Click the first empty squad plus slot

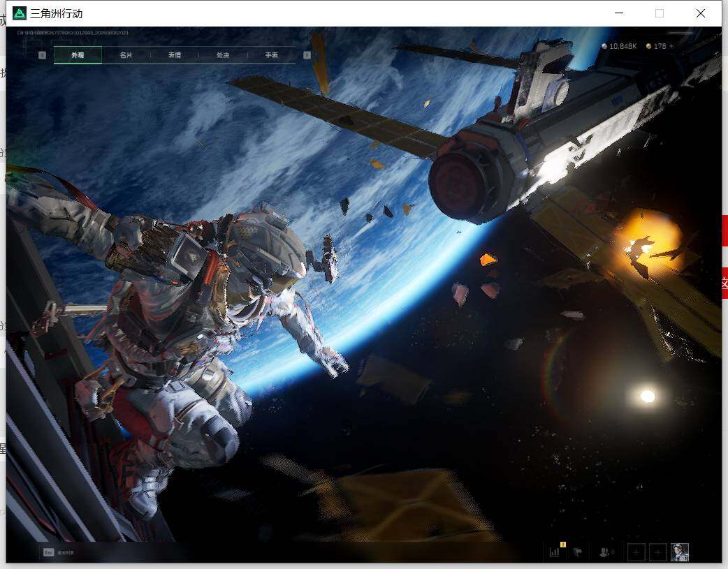click(x=636, y=552)
